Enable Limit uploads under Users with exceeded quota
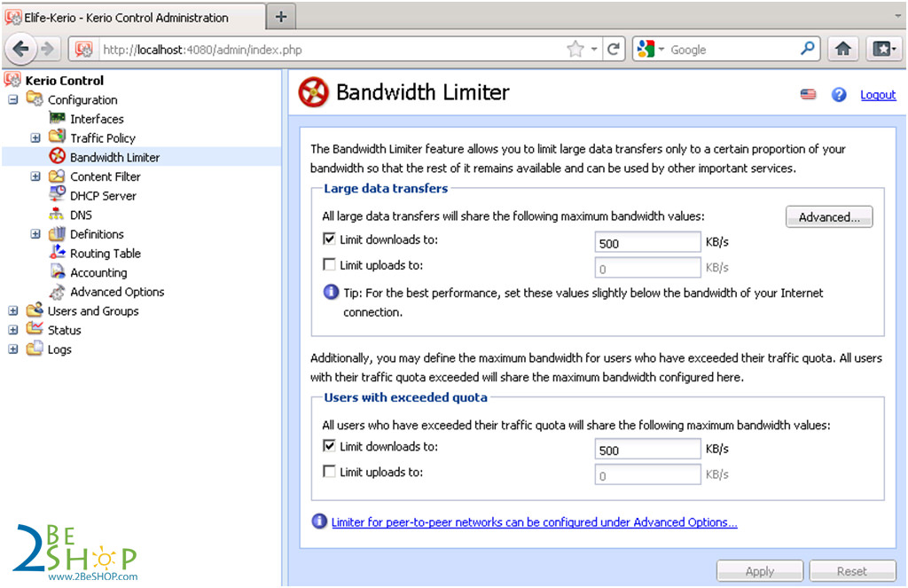Viewport: 908px width, 588px height. click(x=329, y=472)
